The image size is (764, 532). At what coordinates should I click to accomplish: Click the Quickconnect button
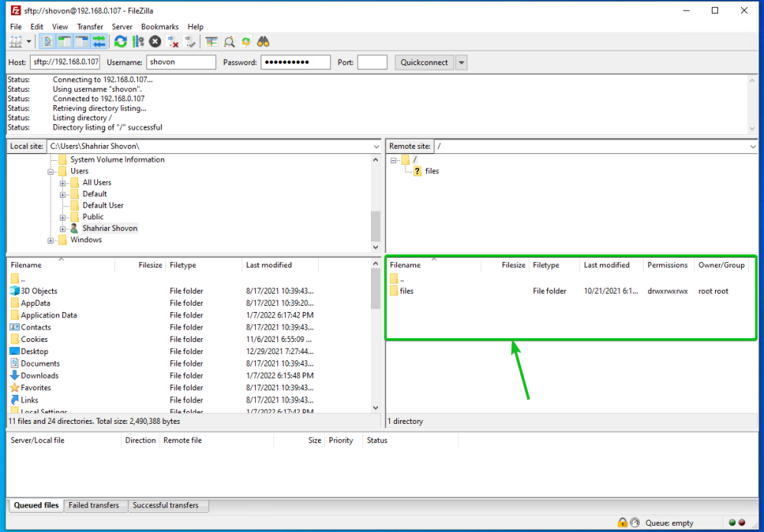click(x=425, y=63)
